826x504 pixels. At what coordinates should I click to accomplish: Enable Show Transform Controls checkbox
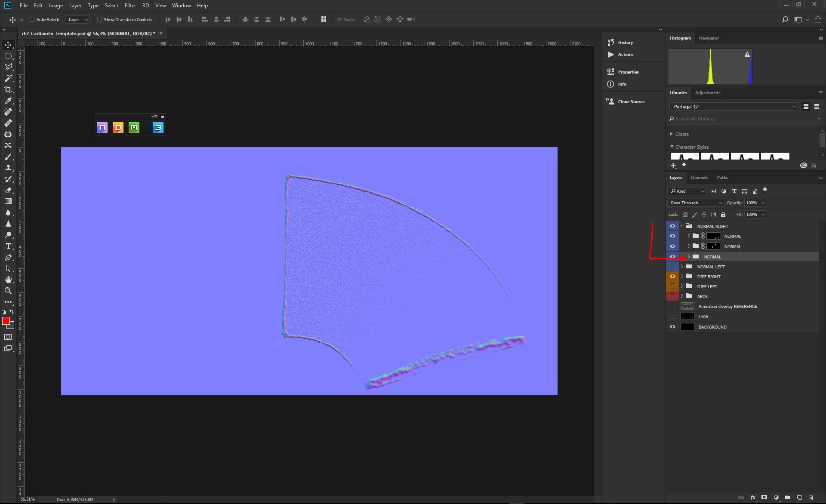(99, 19)
